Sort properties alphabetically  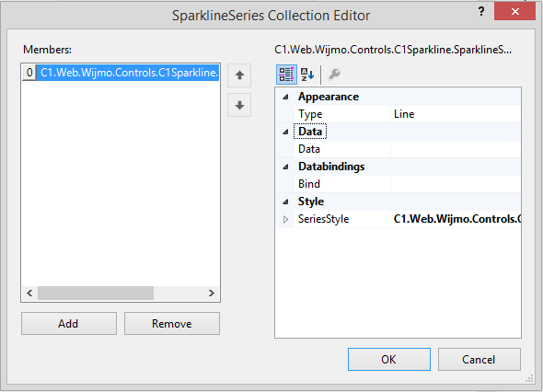click(307, 75)
